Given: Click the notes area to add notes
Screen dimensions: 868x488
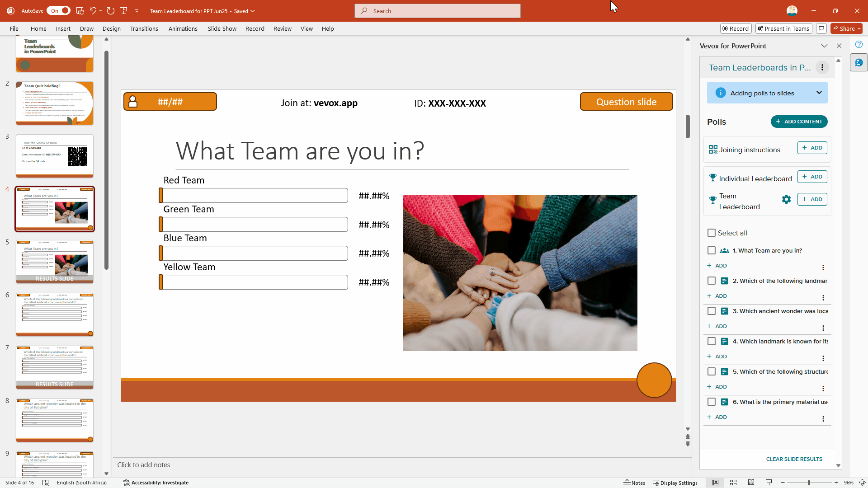Looking at the screenshot, I should (401, 465).
